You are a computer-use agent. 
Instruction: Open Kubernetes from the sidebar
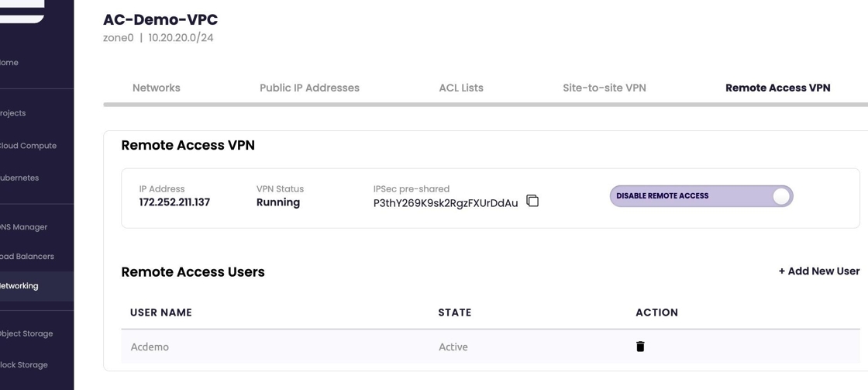point(20,178)
